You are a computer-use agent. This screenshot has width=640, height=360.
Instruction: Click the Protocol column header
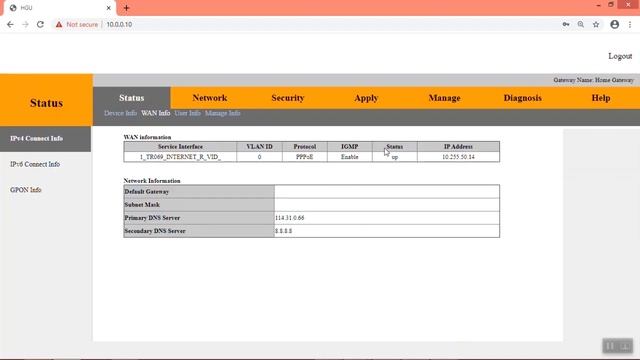pos(304,147)
